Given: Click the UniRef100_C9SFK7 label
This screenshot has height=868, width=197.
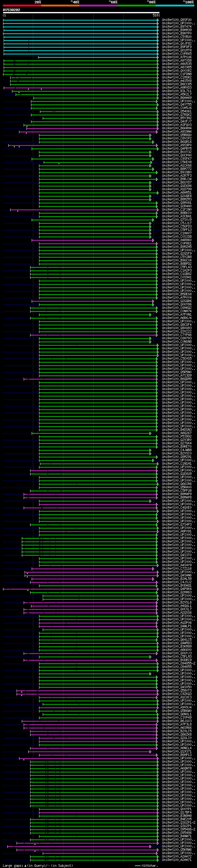Looking at the screenshot, I should click(x=177, y=159).
